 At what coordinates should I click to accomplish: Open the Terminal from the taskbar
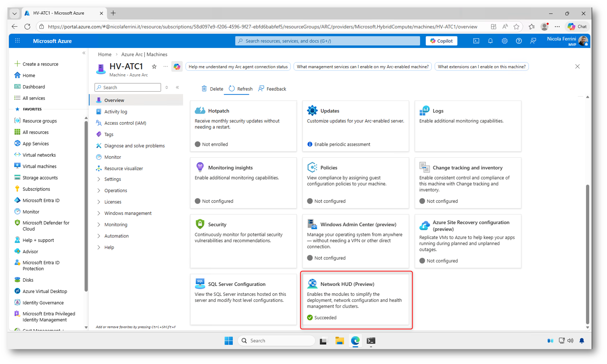[x=371, y=341]
